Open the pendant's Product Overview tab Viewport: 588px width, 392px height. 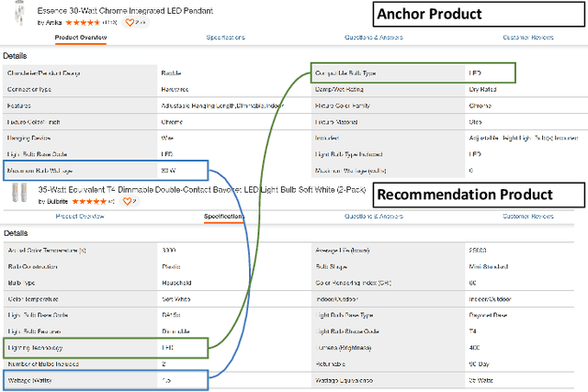(81, 38)
